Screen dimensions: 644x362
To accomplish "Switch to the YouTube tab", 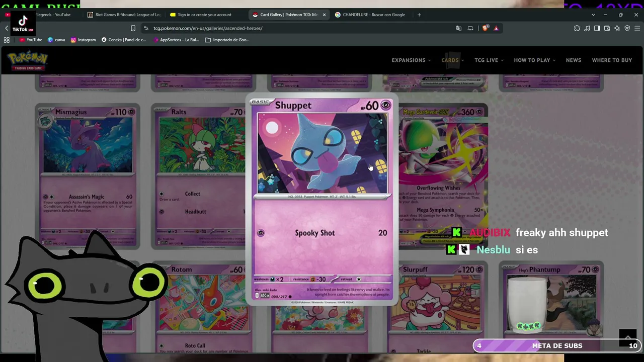I will coord(53,15).
